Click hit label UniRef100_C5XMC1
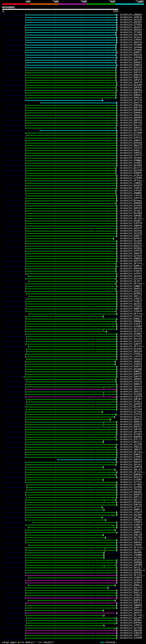Image resolution: width=146 pixels, height=644 pixels. [x=131, y=354]
